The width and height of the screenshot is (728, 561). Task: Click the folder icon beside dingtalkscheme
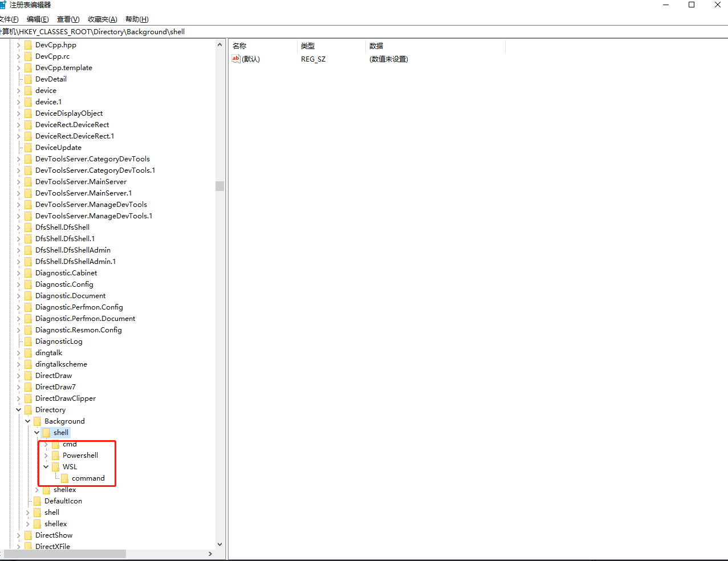(x=28, y=364)
